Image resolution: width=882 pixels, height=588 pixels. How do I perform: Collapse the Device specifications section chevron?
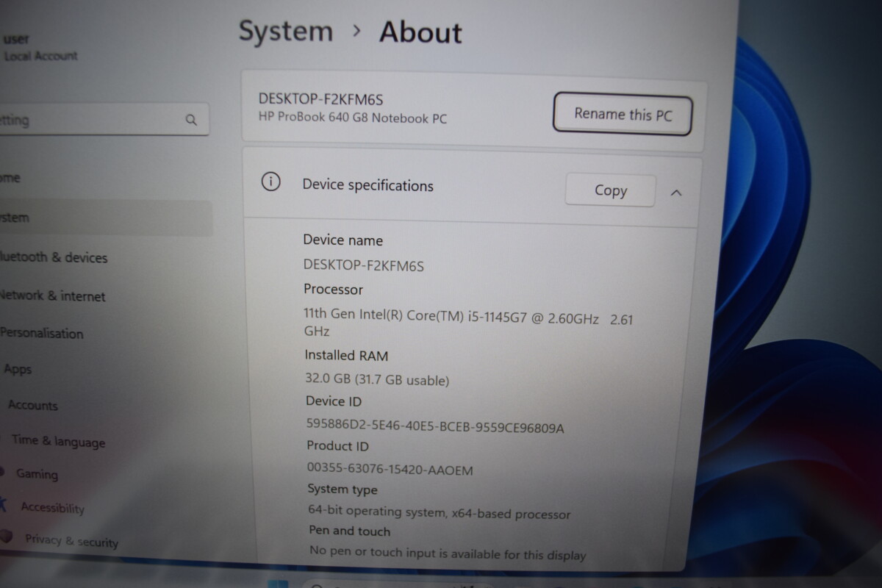[676, 193]
